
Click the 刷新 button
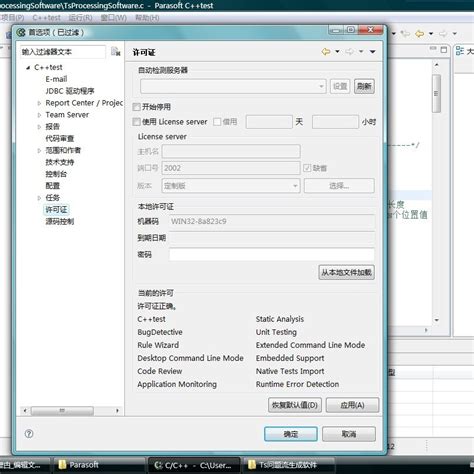click(364, 87)
